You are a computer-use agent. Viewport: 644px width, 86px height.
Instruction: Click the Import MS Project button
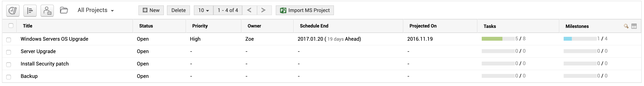[305, 10]
